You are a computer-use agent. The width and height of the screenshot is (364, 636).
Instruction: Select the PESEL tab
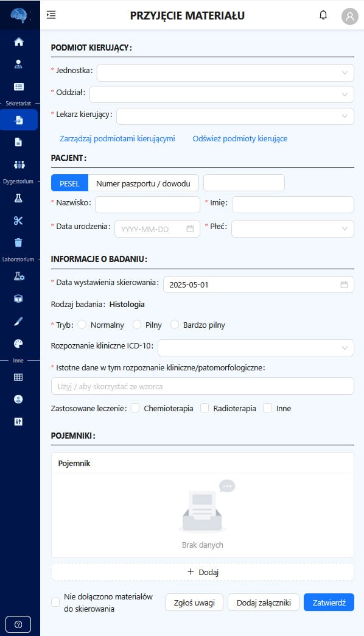click(70, 183)
